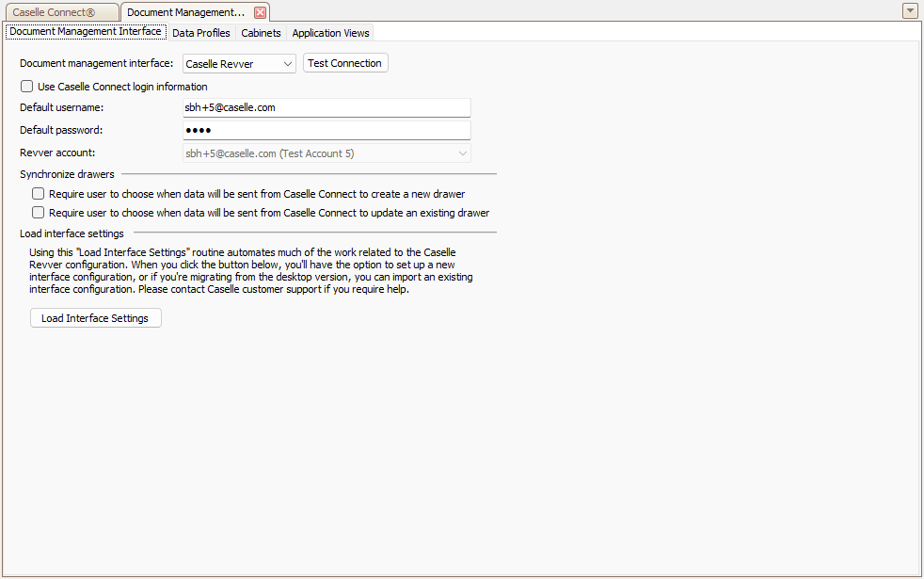Close the Document Management tab
Viewport: 924px width, 579px height.
260,12
